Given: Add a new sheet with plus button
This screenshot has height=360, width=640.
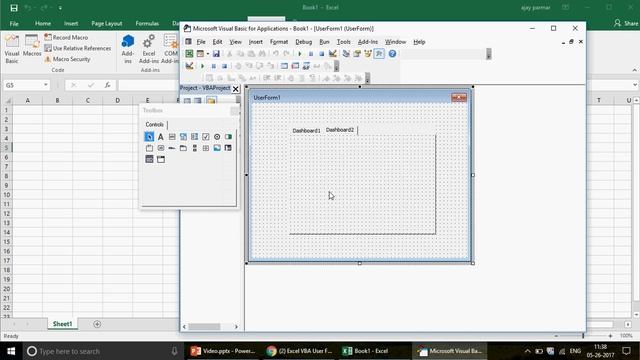Looking at the screenshot, I should (x=97, y=324).
